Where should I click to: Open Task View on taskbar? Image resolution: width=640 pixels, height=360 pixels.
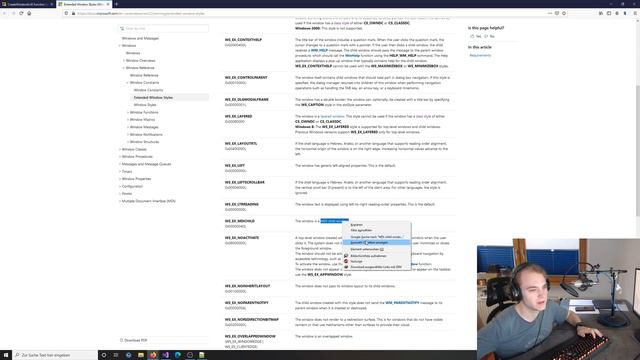[116, 355]
